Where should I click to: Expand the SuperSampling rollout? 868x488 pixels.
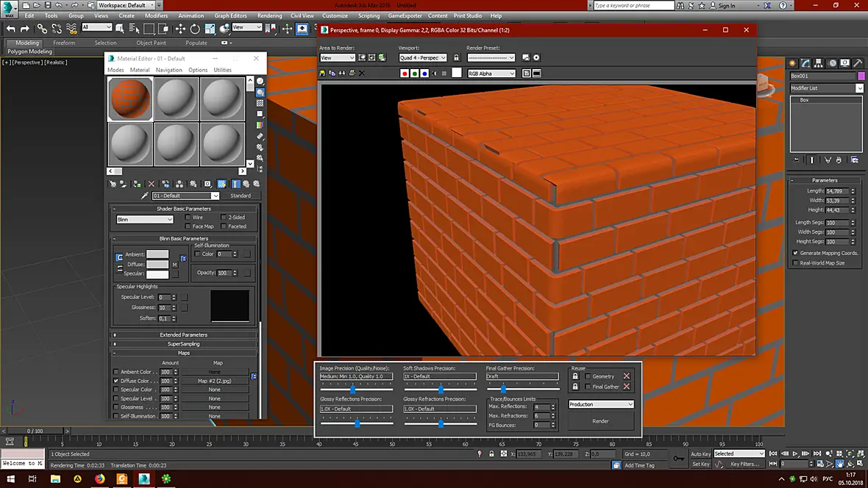coord(184,344)
